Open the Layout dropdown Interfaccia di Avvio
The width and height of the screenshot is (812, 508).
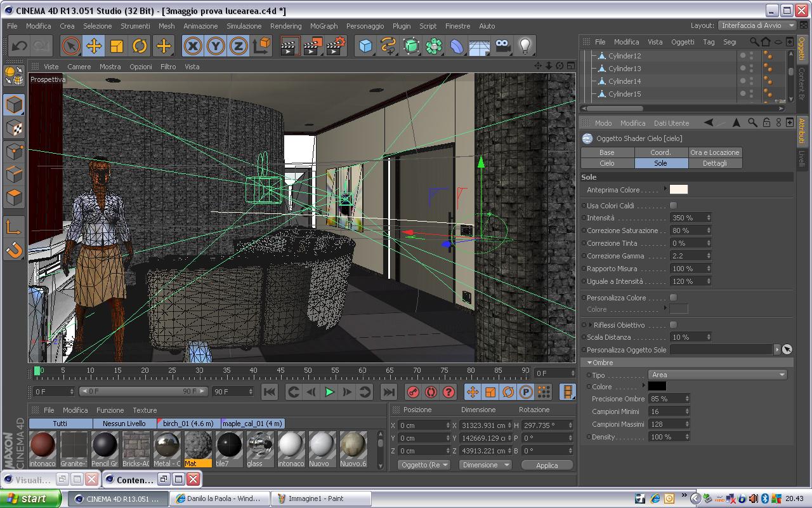pos(757,25)
